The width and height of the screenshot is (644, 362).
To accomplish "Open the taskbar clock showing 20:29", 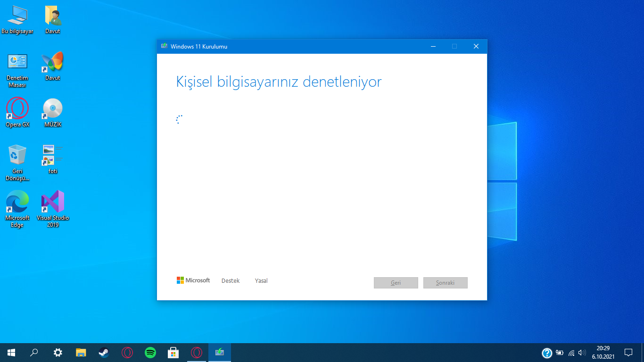I will [603, 353].
